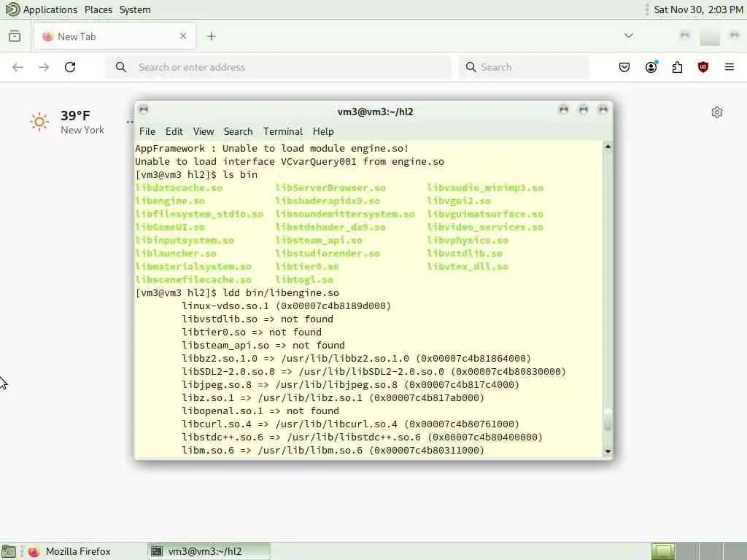
Task: Open the uBlock Origin shield icon
Action: tap(703, 67)
